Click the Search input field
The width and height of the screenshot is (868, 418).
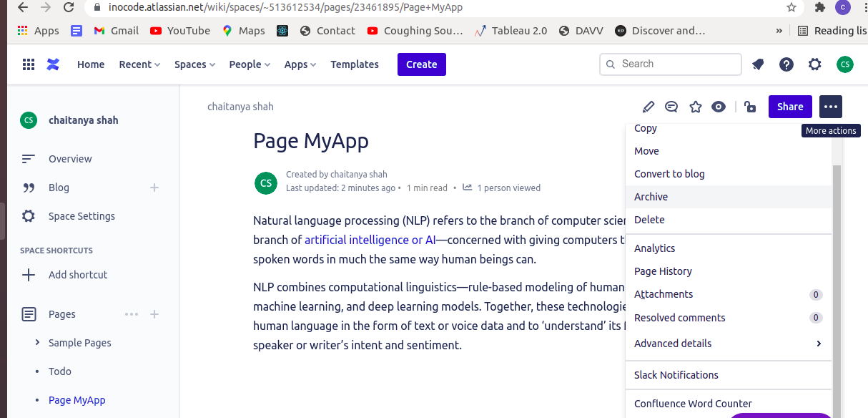point(671,64)
